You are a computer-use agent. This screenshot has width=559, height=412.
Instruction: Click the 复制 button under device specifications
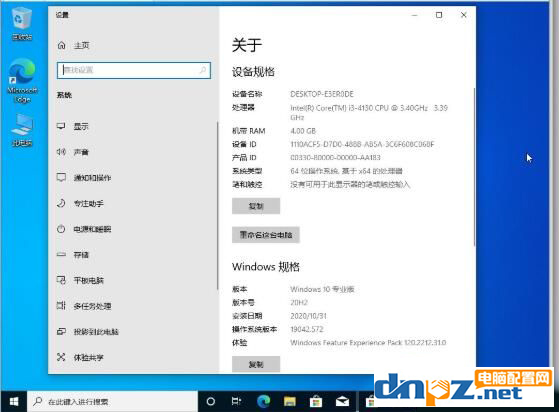(x=256, y=206)
